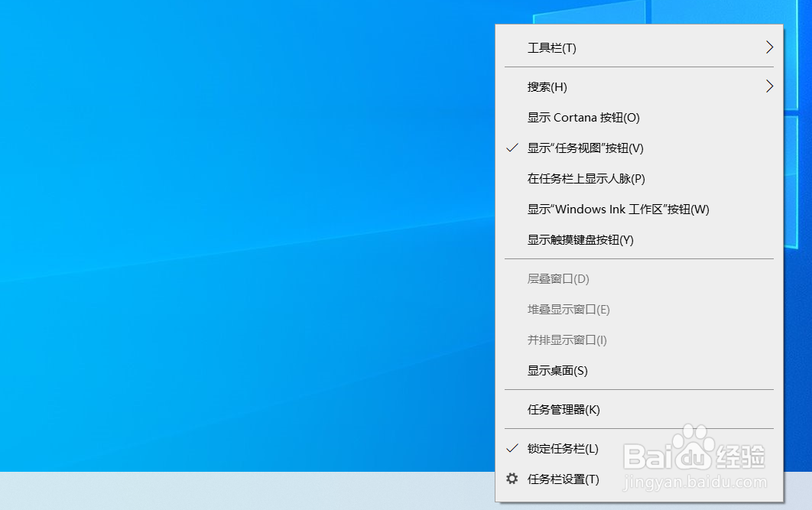Expand the 工具栏(T) submenu arrow

click(769, 47)
